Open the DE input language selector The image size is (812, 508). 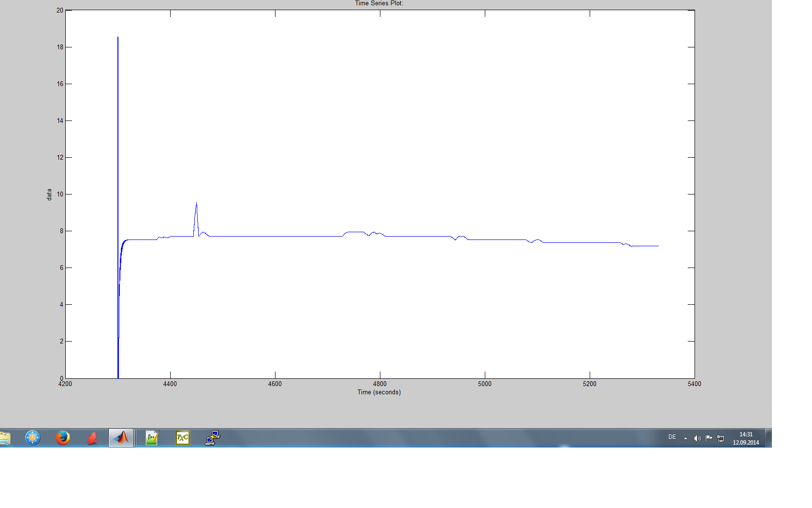[x=672, y=437]
